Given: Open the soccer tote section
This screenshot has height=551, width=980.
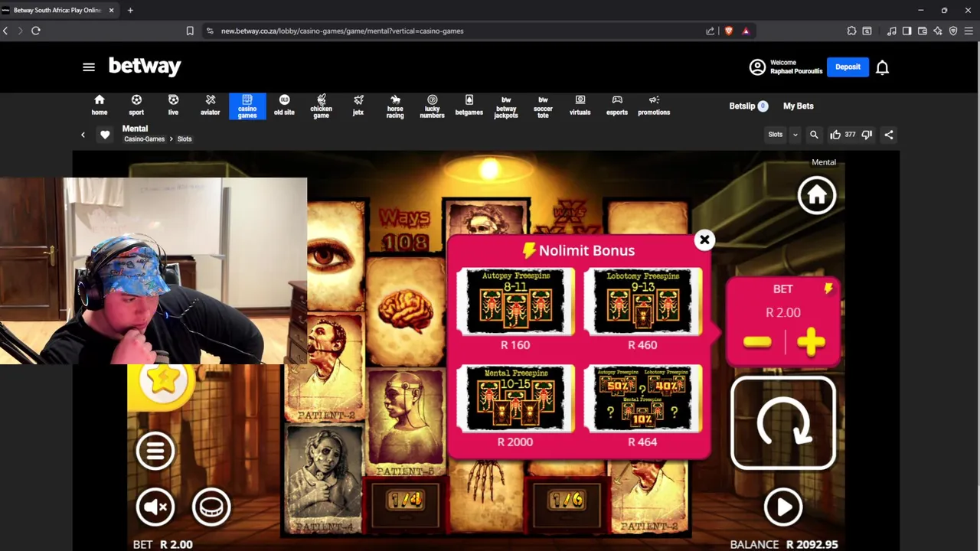Looking at the screenshot, I should (543, 106).
